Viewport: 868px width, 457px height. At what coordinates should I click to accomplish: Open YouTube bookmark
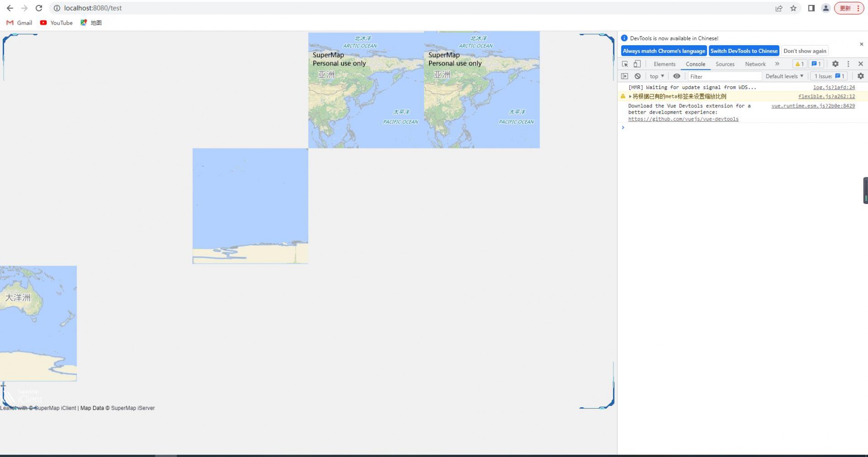[56, 23]
